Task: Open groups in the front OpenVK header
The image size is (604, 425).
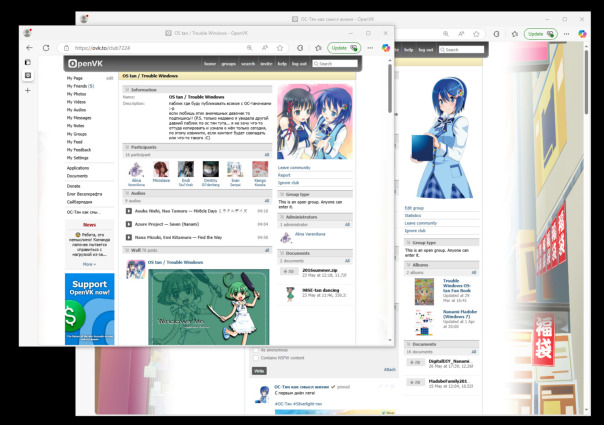Action: 228,64
